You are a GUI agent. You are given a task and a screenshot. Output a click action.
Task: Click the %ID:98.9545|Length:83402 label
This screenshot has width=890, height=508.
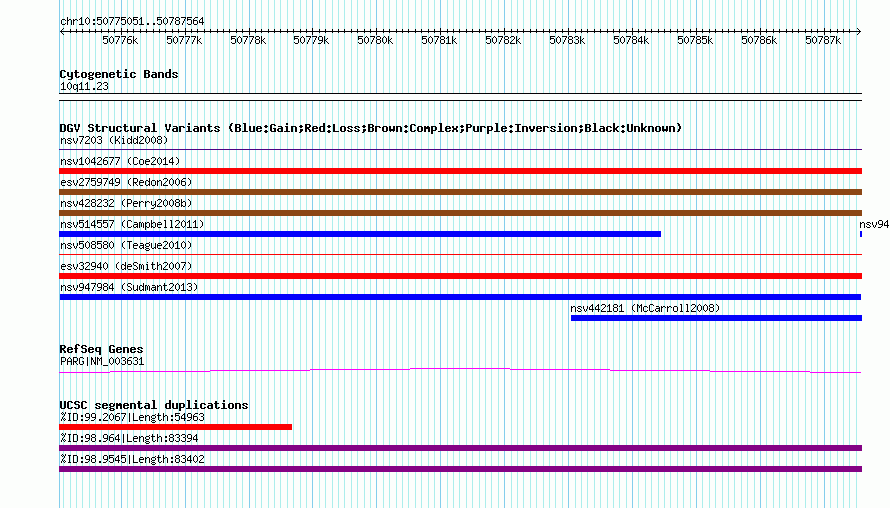coord(132,459)
